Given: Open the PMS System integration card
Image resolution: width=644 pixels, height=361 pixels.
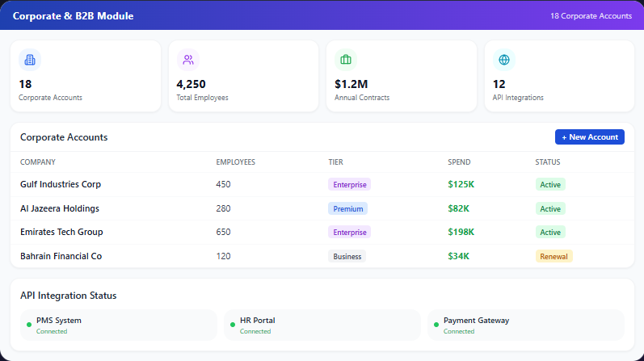Looking at the screenshot, I should (x=119, y=325).
